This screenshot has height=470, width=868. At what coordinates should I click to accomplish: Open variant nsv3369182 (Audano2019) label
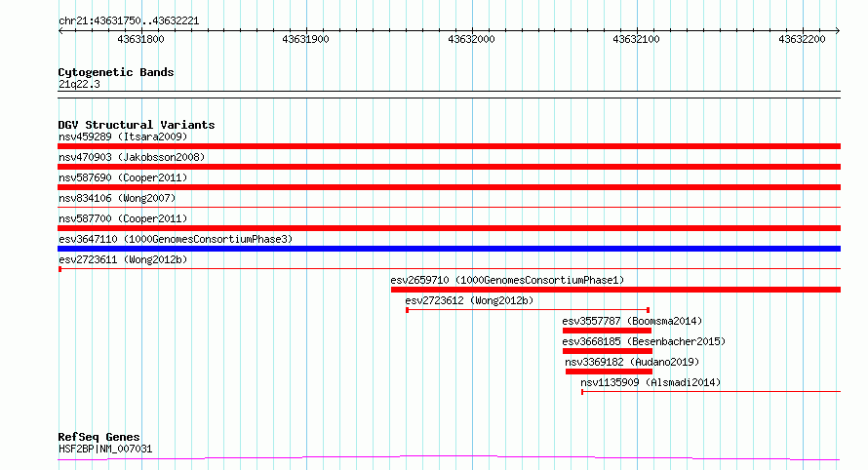click(x=632, y=362)
